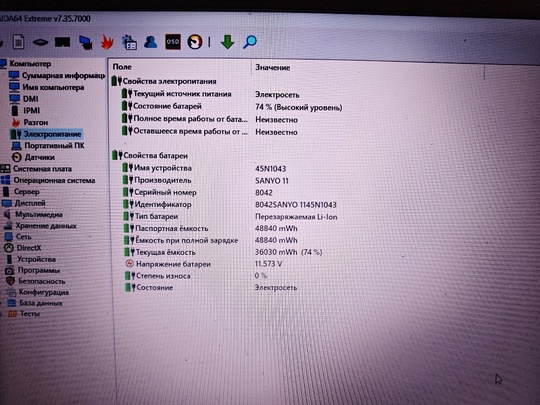The height and width of the screenshot is (405, 540).
Task: Open the preferences gear toolbar icon
Action: coord(129,42)
